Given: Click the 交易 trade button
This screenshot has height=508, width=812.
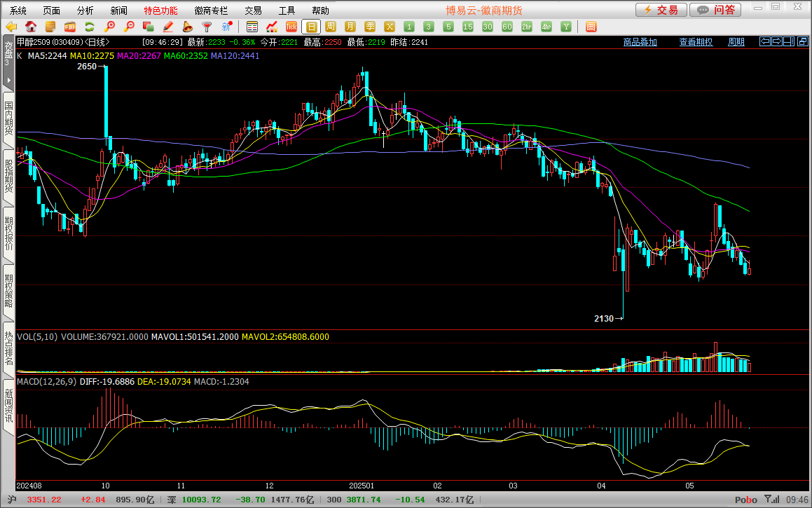Looking at the screenshot, I should [661, 10].
